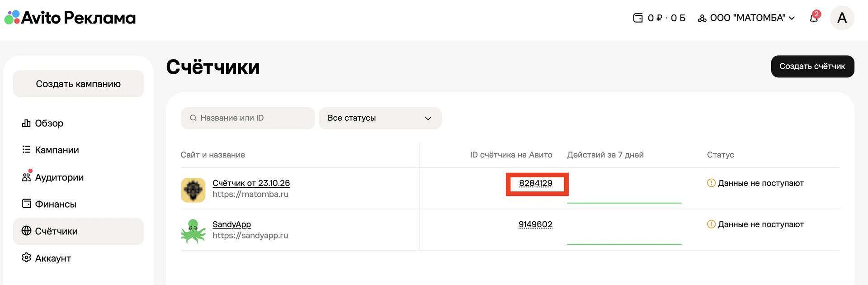
Task: Open the Финансы section
Action: coord(78,204)
